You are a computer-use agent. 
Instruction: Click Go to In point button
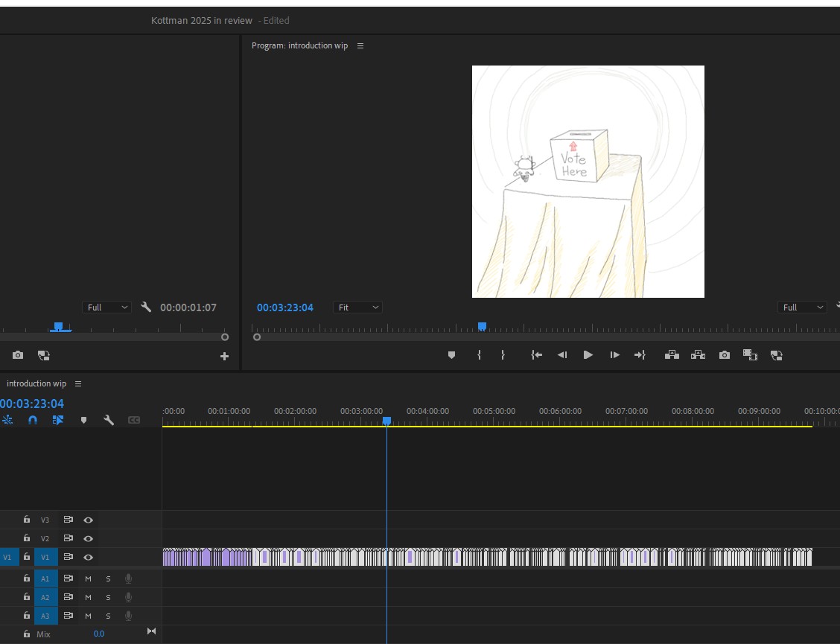click(x=536, y=355)
